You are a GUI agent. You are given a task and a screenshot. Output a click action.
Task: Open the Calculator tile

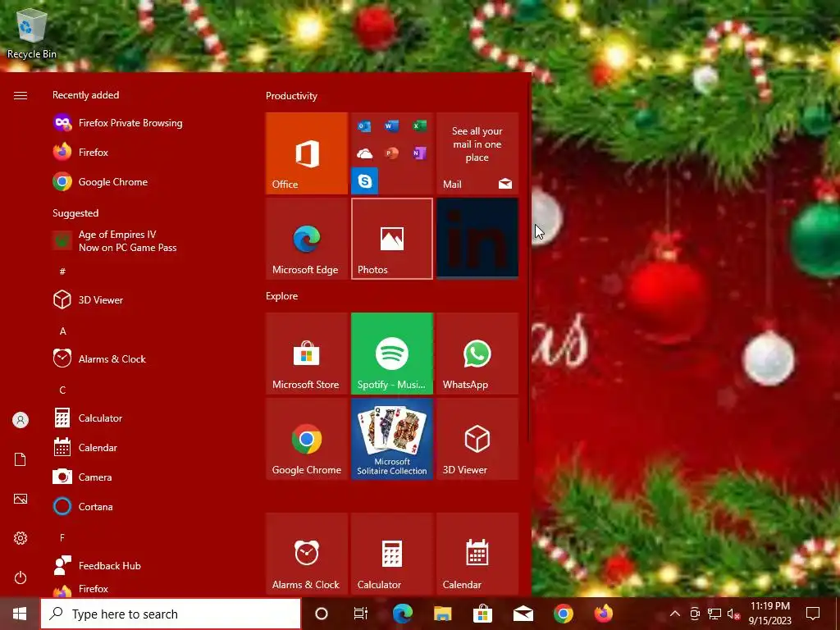tap(391, 554)
